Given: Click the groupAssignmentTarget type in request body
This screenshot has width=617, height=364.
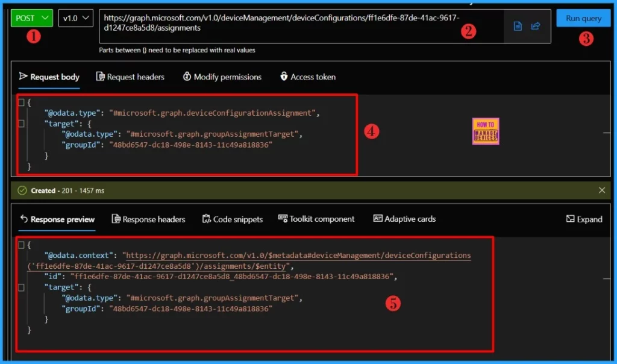Looking at the screenshot, I should point(213,134).
